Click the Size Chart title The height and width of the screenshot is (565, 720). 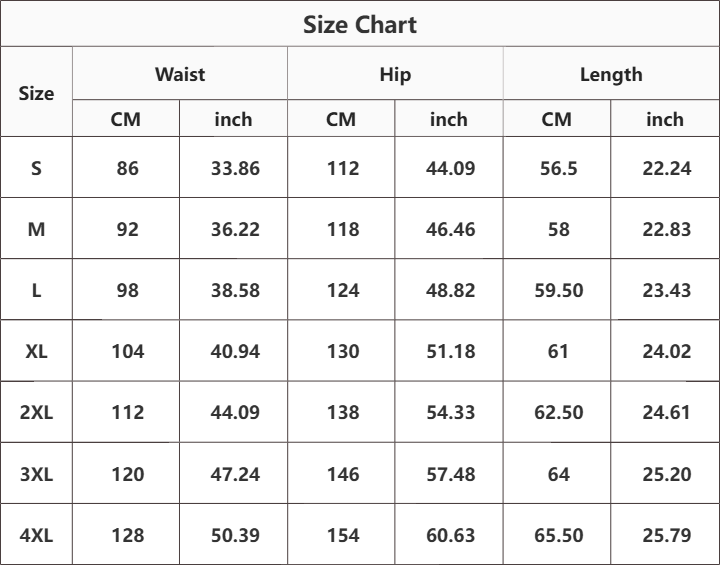click(360, 24)
